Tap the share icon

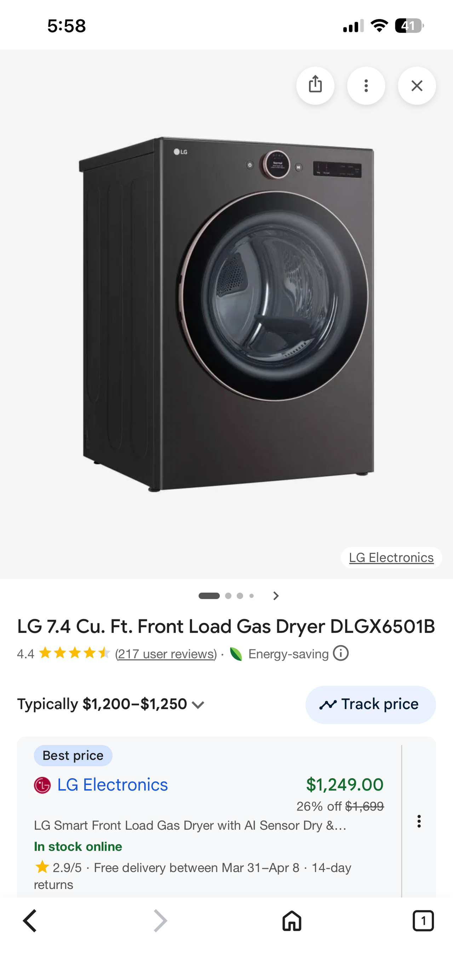tap(315, 86)
